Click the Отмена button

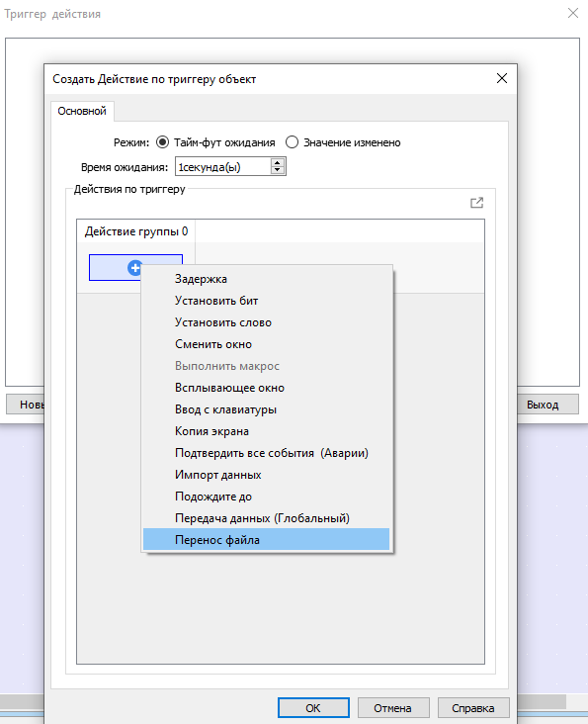[x=393, y=708]
